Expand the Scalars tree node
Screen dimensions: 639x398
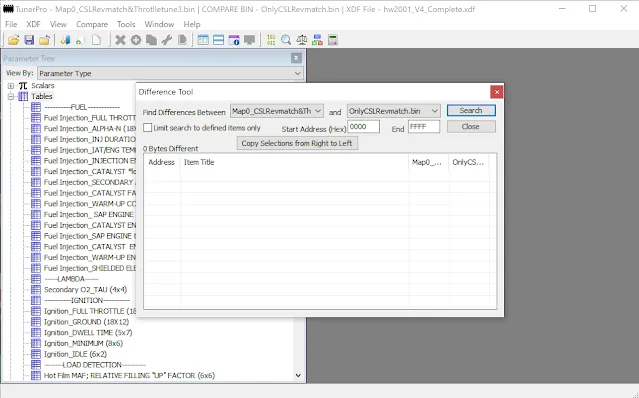[x=11, y=86]
